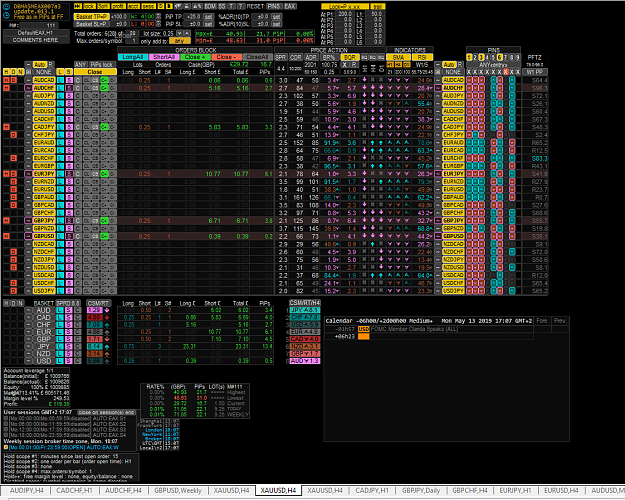Image resolution: width=625 pixels, height=500 pixels.
Task: Click the green Close + button
Action: (x=195, y=57)
